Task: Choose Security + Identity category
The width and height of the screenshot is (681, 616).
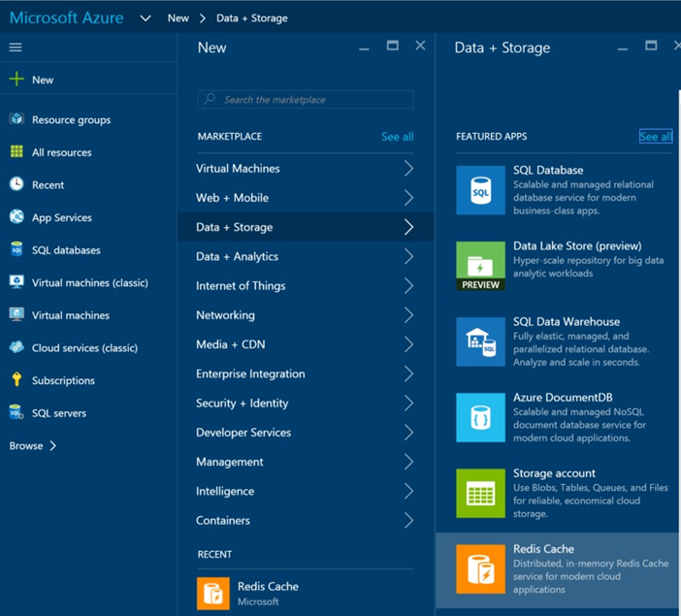Action: click(x=242, y=404)
